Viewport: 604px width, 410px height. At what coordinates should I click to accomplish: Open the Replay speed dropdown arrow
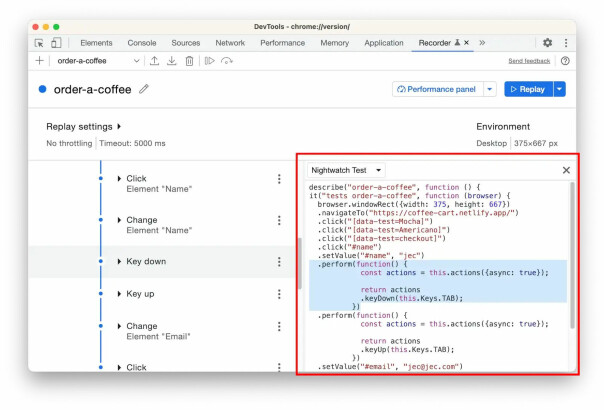(x=559, y=89)
